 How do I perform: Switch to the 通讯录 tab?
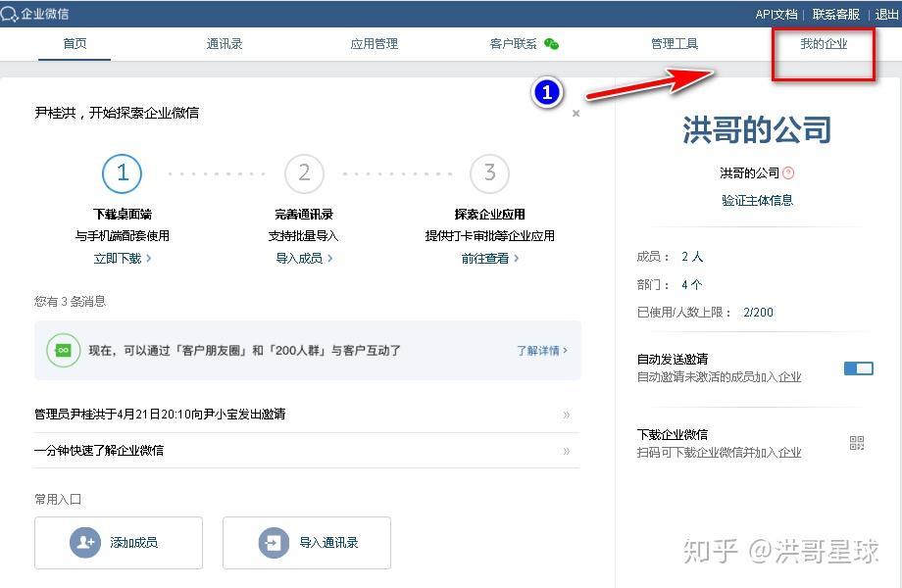(224, 44)
